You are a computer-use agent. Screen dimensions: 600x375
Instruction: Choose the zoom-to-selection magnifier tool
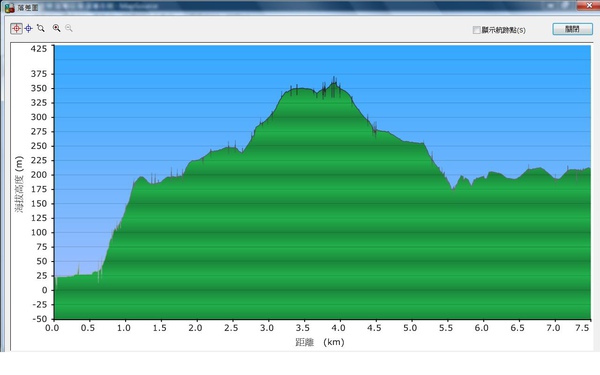(x=41, y=28)
